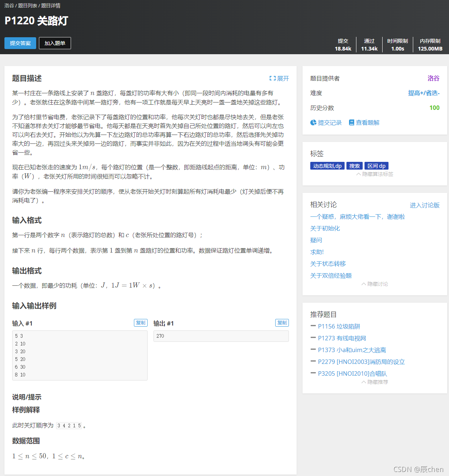Click the 洛谷 problem provider link
The width and height of the screenshot is (449, 476).
tap(434, 78)
